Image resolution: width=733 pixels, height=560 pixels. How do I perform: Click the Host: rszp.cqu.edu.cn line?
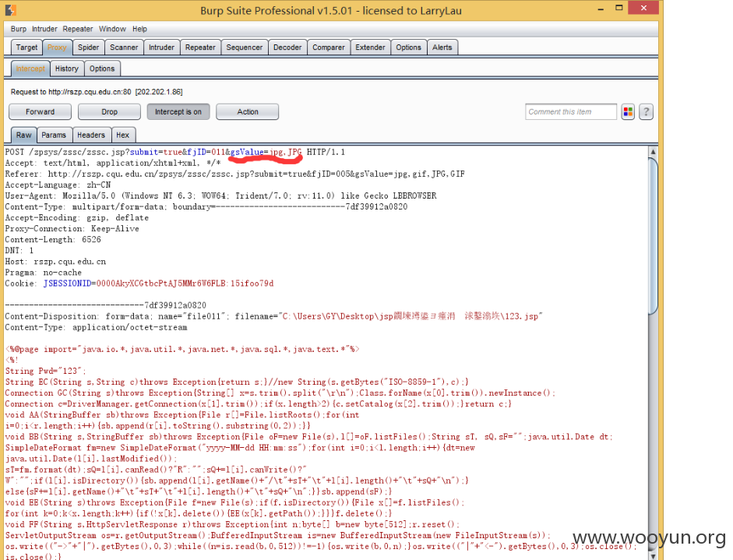coord(55,261)
